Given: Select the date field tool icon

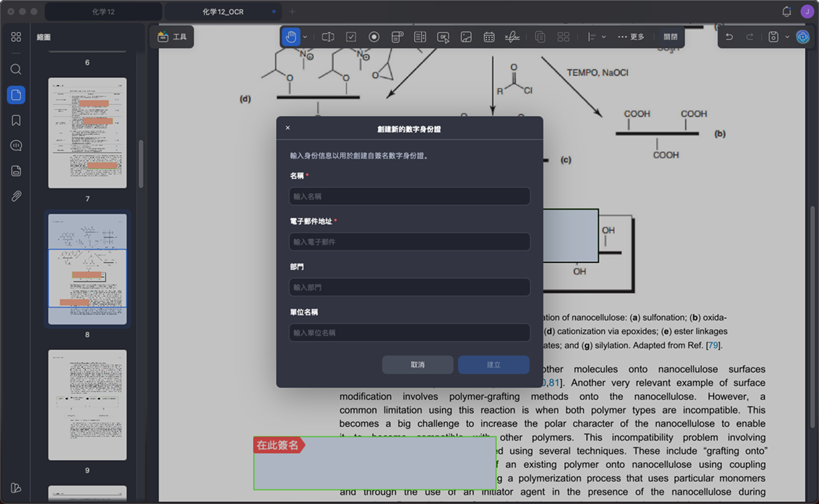Looking at the screenshot, I should pyautogui.click(x=489, y=37).
